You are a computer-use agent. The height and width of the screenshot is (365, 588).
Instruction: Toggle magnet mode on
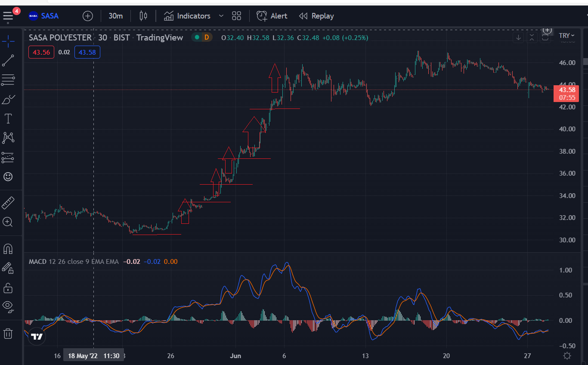coord(8,249)
